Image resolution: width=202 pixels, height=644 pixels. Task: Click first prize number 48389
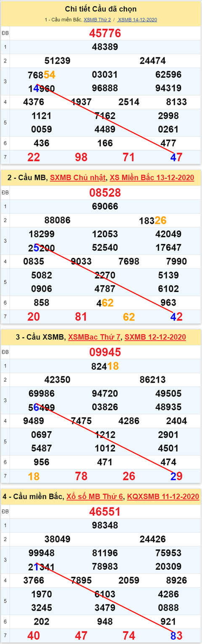coord(105,47)
